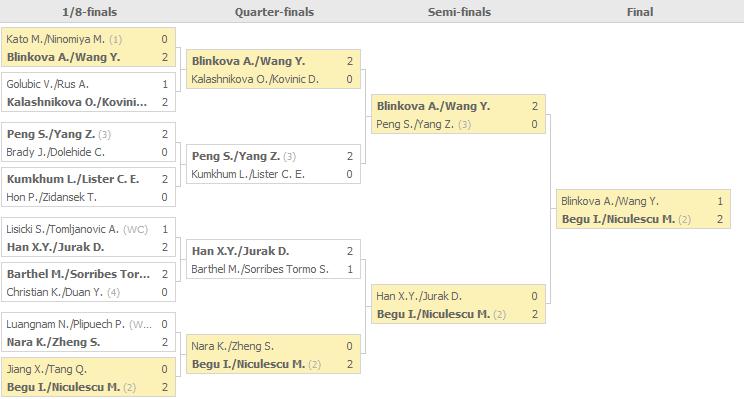Select the semi-final Han/Jurak vs Begu/Niculescu match
The width and height of the screenshot is (744, 399).
458,305
